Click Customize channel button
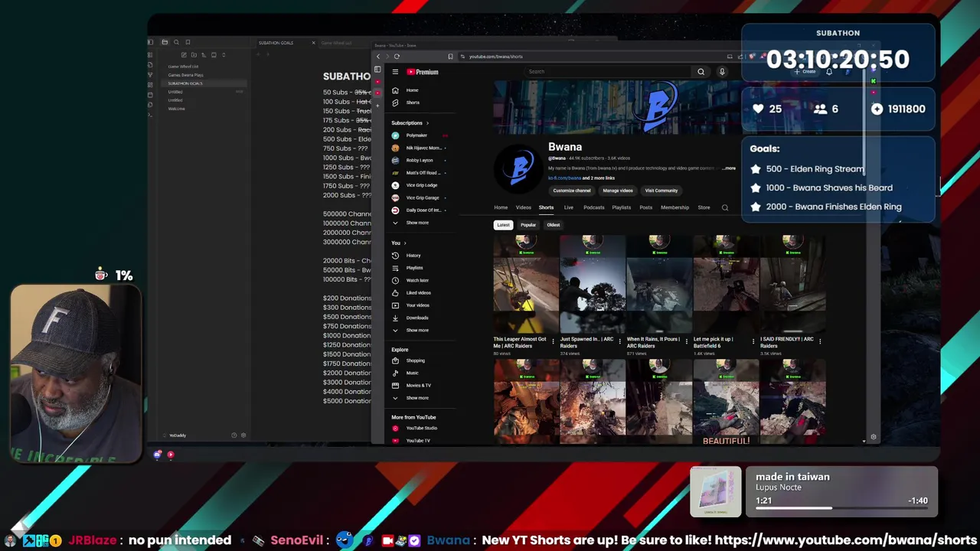 point(572,191)
